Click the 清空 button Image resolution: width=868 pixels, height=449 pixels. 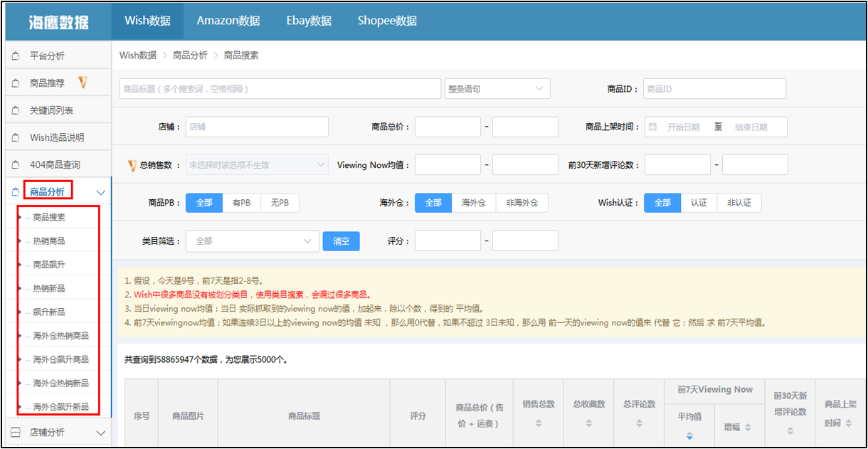[x=341, y=241]
